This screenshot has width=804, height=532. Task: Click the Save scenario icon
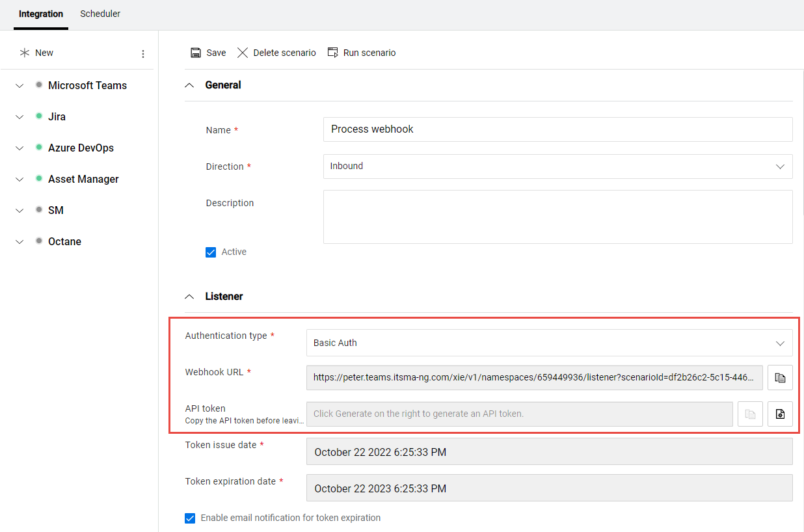tap(196, 52)
